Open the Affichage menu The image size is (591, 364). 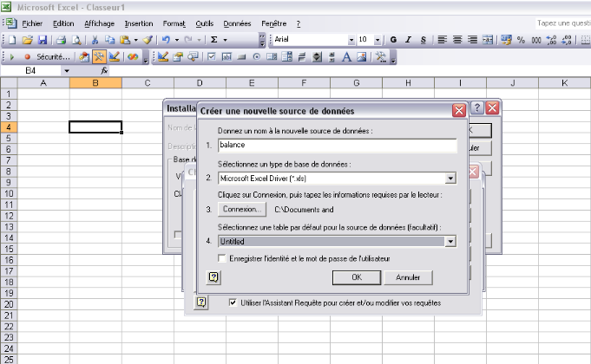point(99,23)
